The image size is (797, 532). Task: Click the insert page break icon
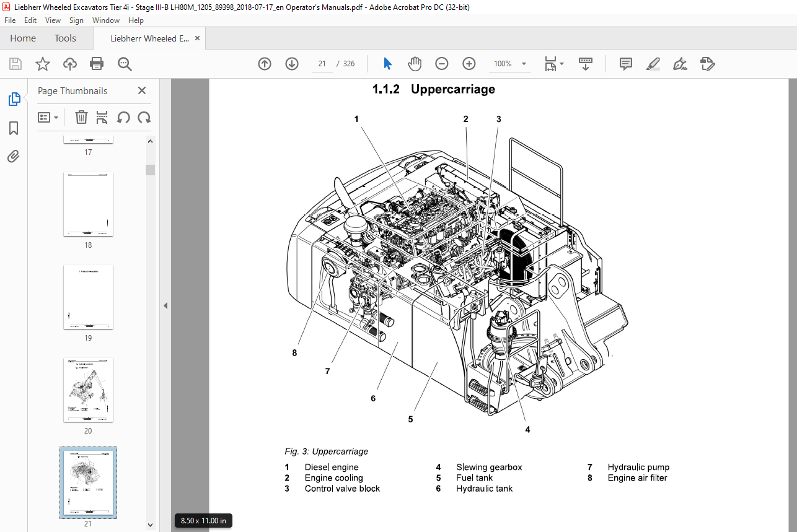click(x=102, y=118)
